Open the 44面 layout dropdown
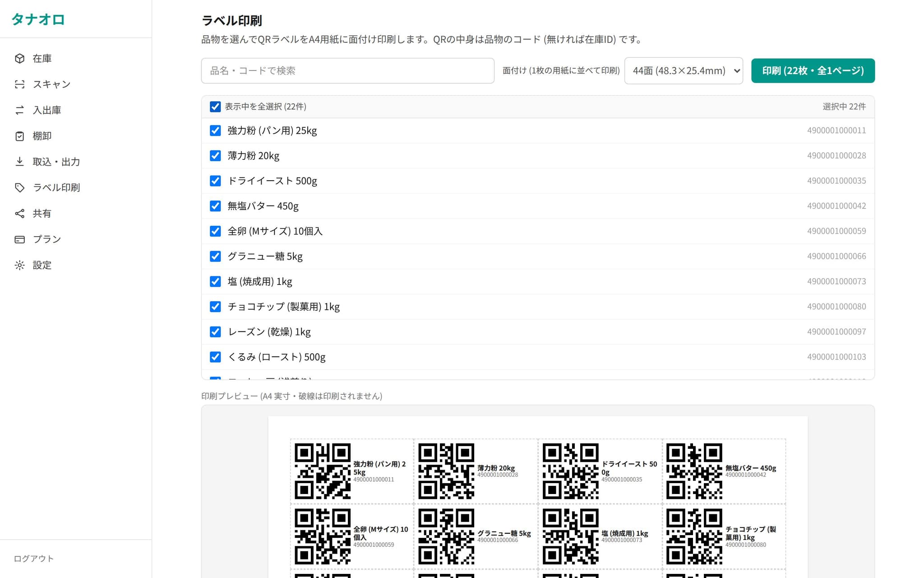This screenshot has width=924, height=578. [x=684, y=70]
